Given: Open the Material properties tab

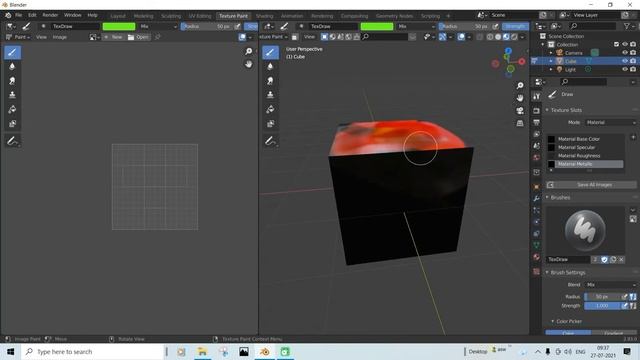Looking at the screenshot, I should coord(536,257).
